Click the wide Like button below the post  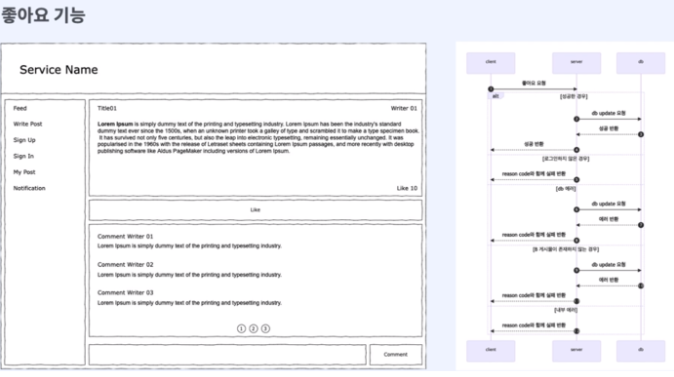tap(255, 210)
